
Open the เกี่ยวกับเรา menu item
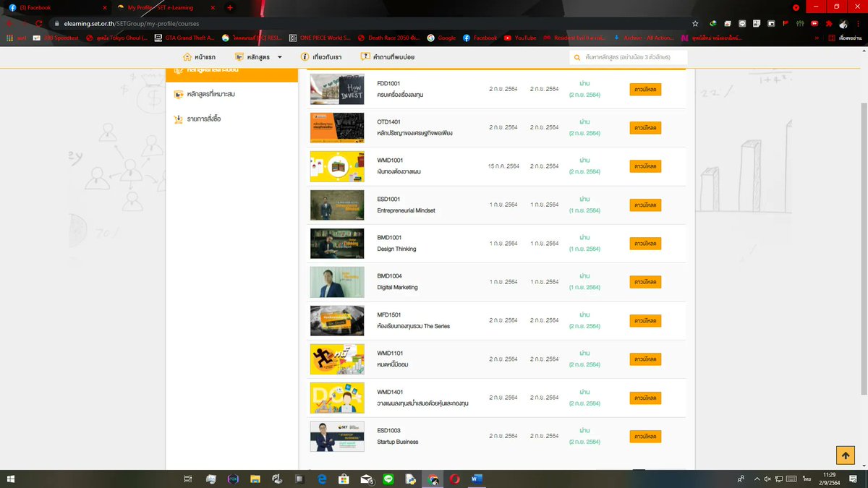pyautogui.click(x=328, y=57)
